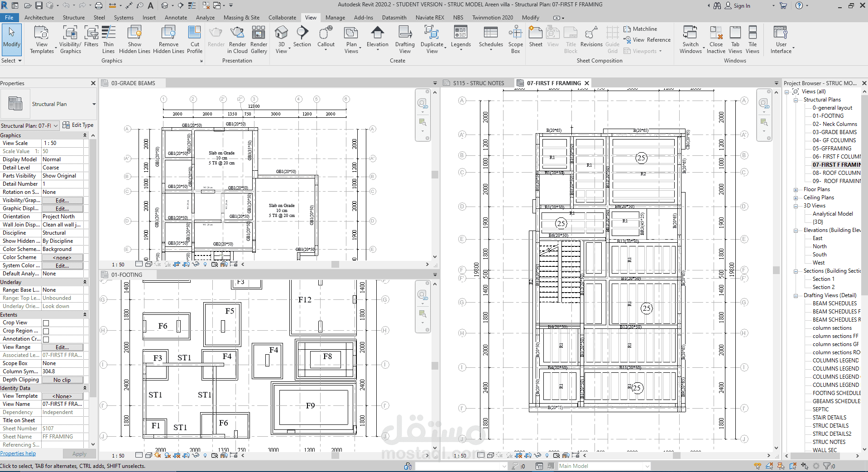The height and width of the screenshot is (472, 868).
Task: Click the Duplicate View tool
Action: coord(432,39)
